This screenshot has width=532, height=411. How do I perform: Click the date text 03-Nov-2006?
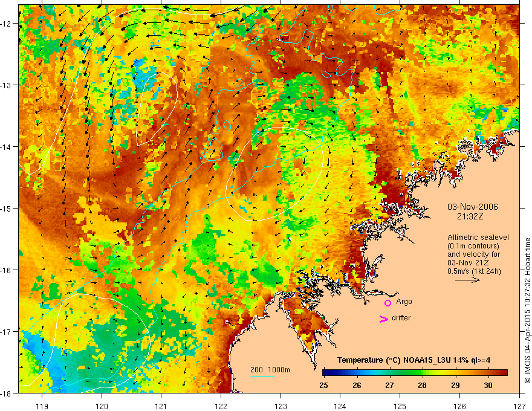point(473,207)
